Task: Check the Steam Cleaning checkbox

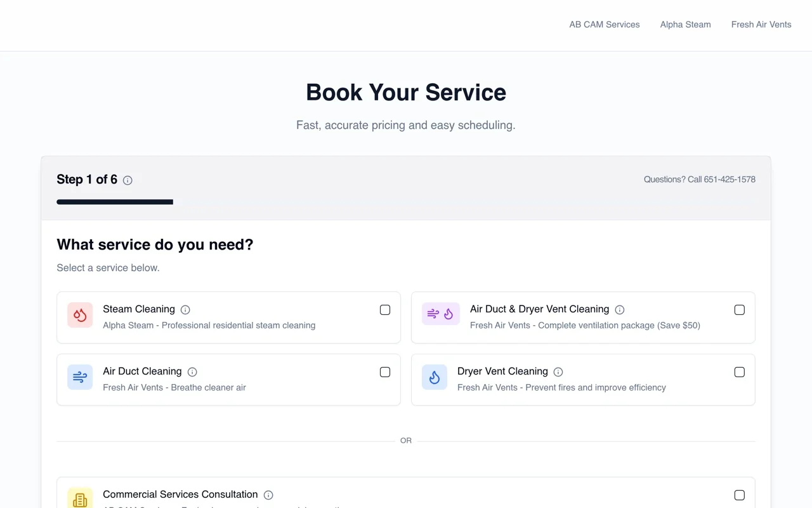Action: tap(385, 310)
